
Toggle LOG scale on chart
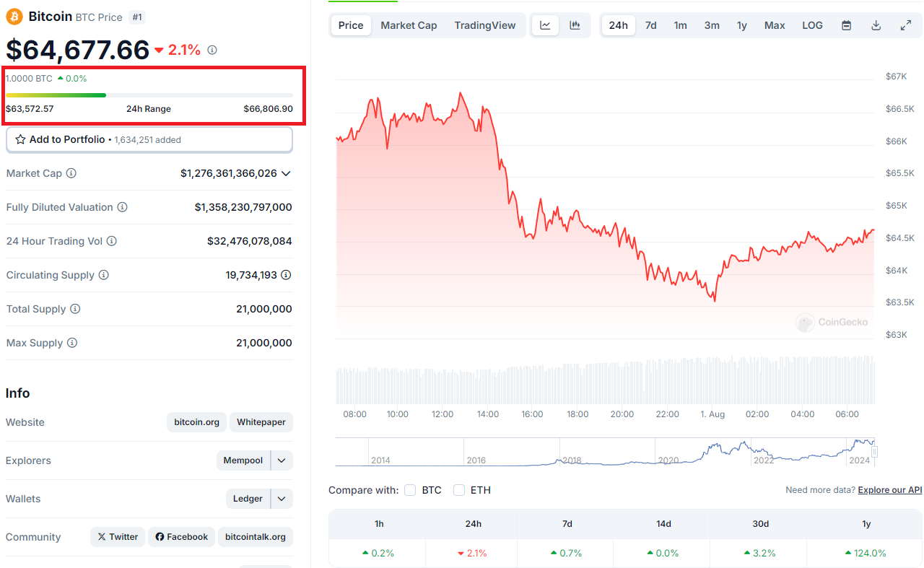pyautogui.click(x=812, y=25)
